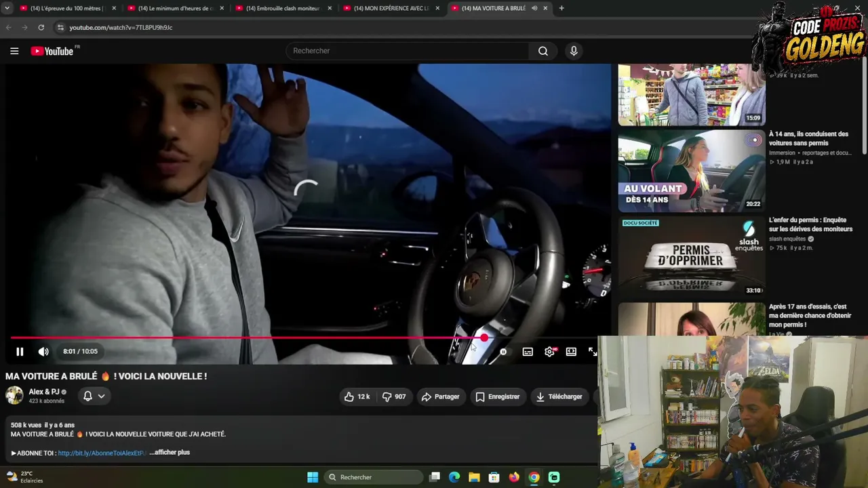Open the notification bell dropdown for Alex & PJ
Screen dimensions: 868x488
(94, 396)
